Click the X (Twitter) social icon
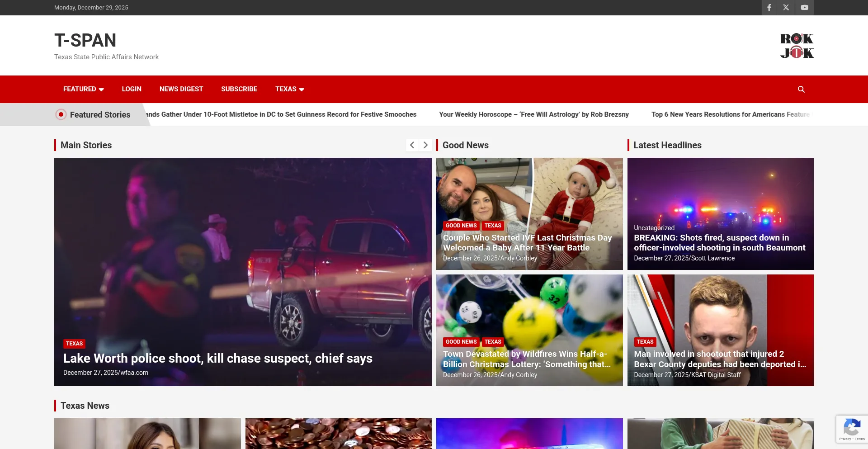Image resolution: width=868 pixels, height=449 pixels. pos(786,7)
